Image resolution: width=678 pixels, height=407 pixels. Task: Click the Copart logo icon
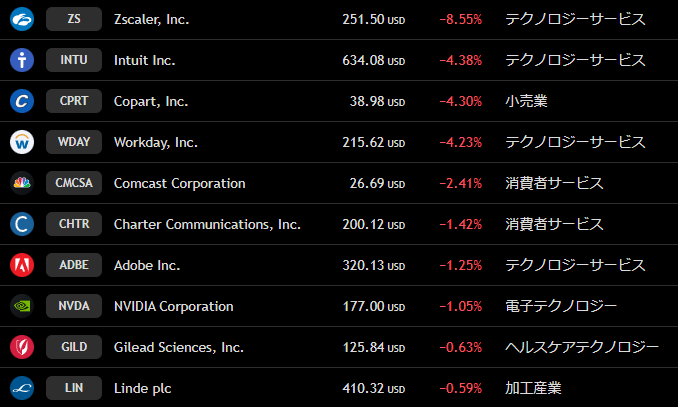(22, 101)
